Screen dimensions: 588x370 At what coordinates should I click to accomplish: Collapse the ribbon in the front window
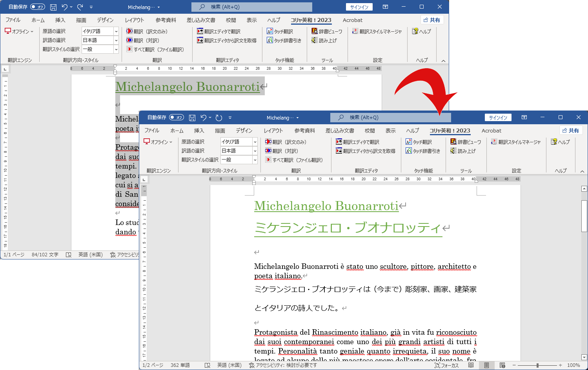click(582, 171)
